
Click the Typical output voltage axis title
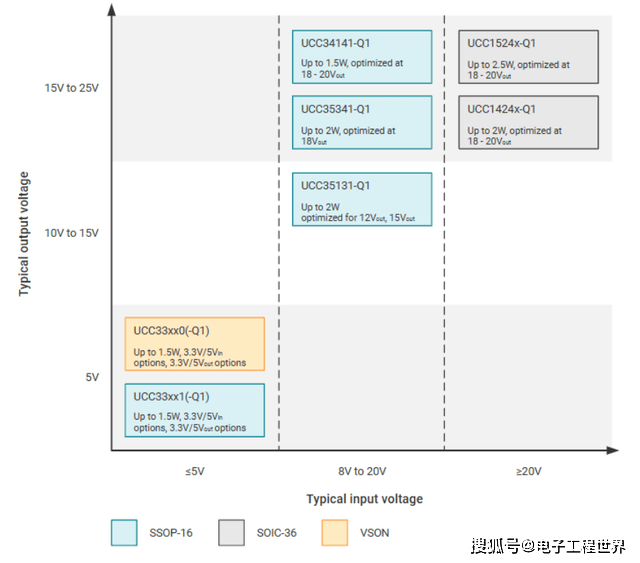click(x=23, y=234)
